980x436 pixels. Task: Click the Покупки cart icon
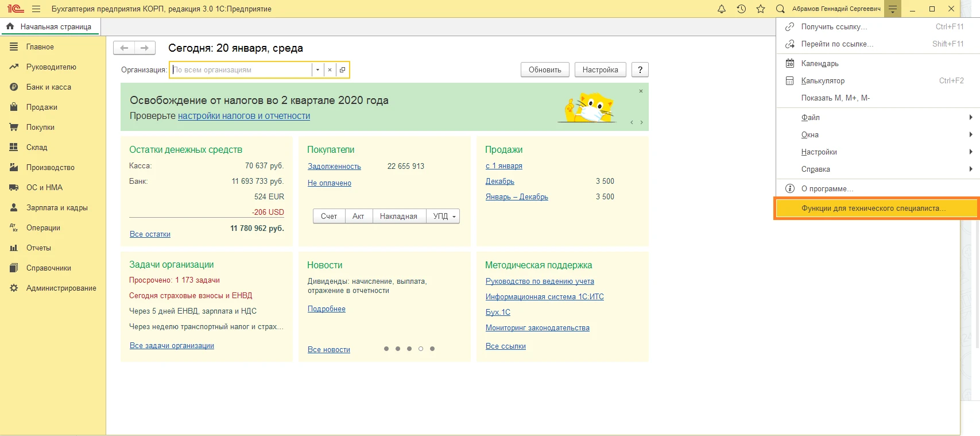pyautogui.click(x=14, y=128)
